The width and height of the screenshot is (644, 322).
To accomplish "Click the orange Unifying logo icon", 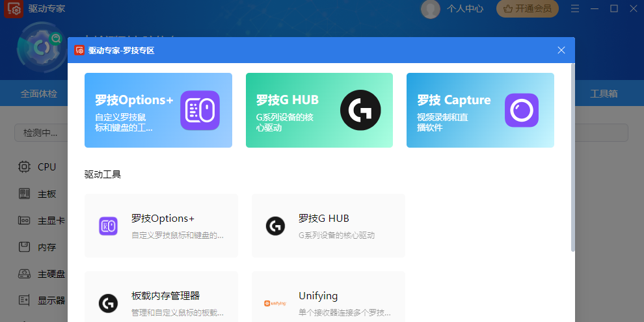I will pyautogui.click(x=275, y=304).
